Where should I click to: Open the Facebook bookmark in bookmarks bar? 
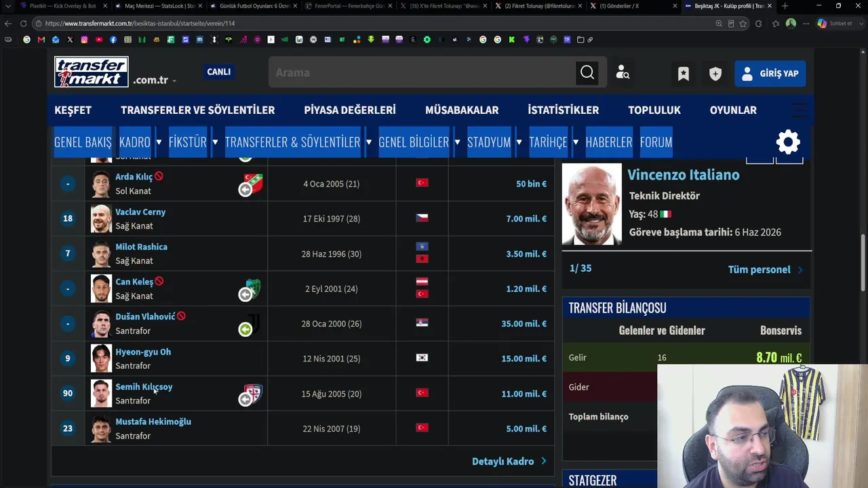[113, 40]
